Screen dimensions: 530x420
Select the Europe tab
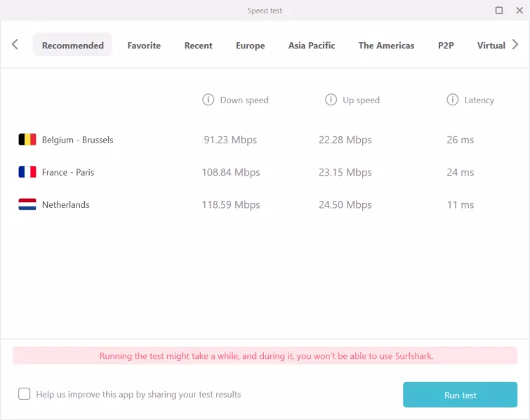click(x=250, y=46)
